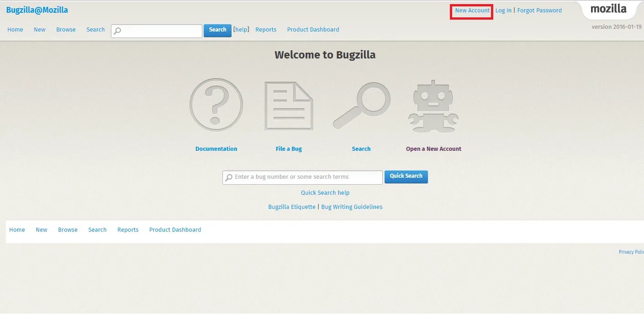
Task: Select New in top navigation
Action: pyautogui.click(x=40, y=30)
